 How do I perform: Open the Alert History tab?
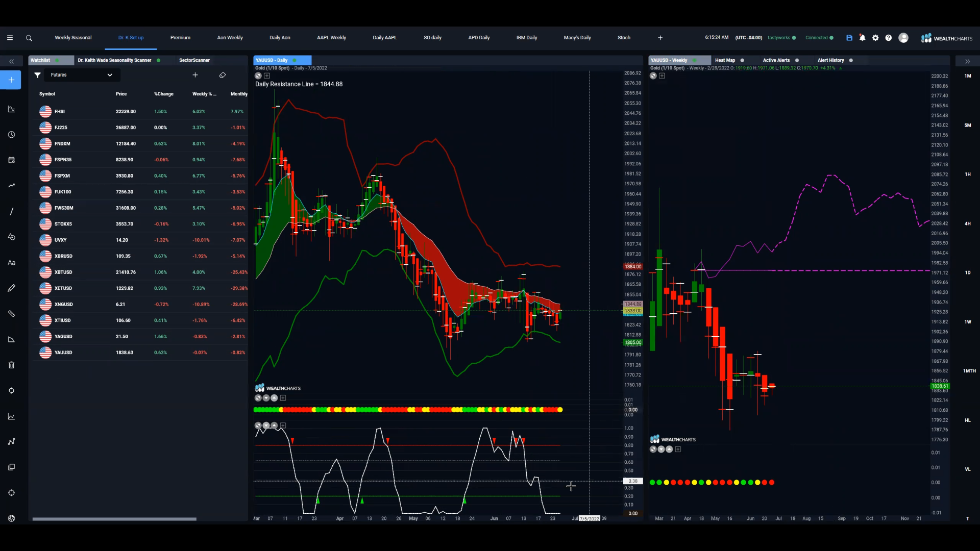831,60
